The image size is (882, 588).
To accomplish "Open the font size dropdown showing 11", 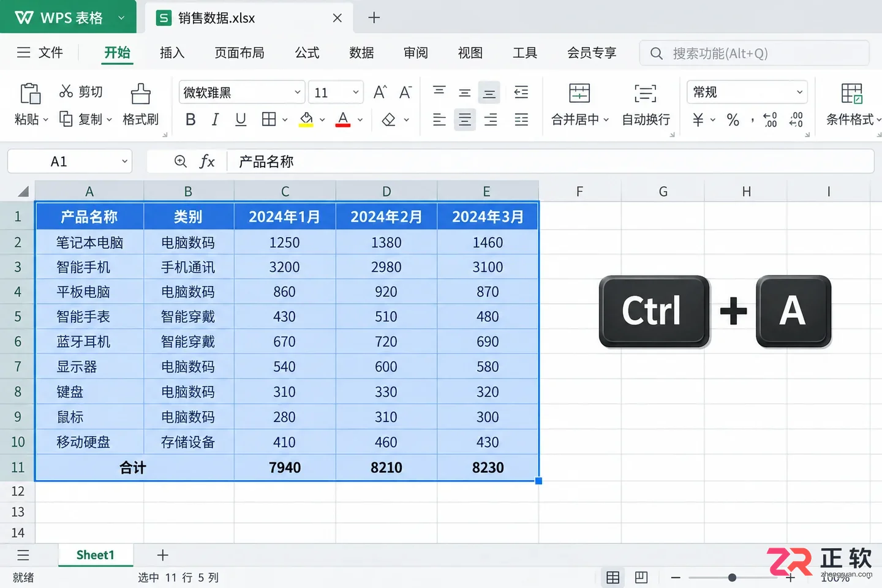I will coord(336,92).
